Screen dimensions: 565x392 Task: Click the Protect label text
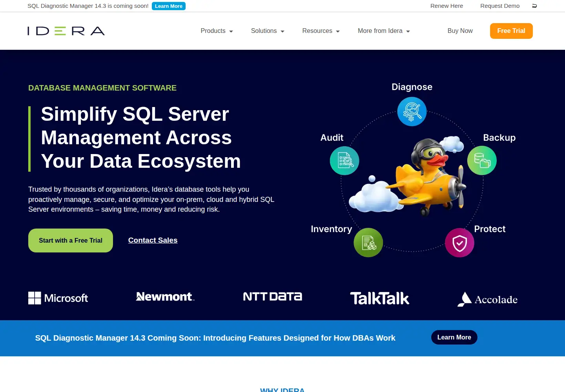pos(490,229)
